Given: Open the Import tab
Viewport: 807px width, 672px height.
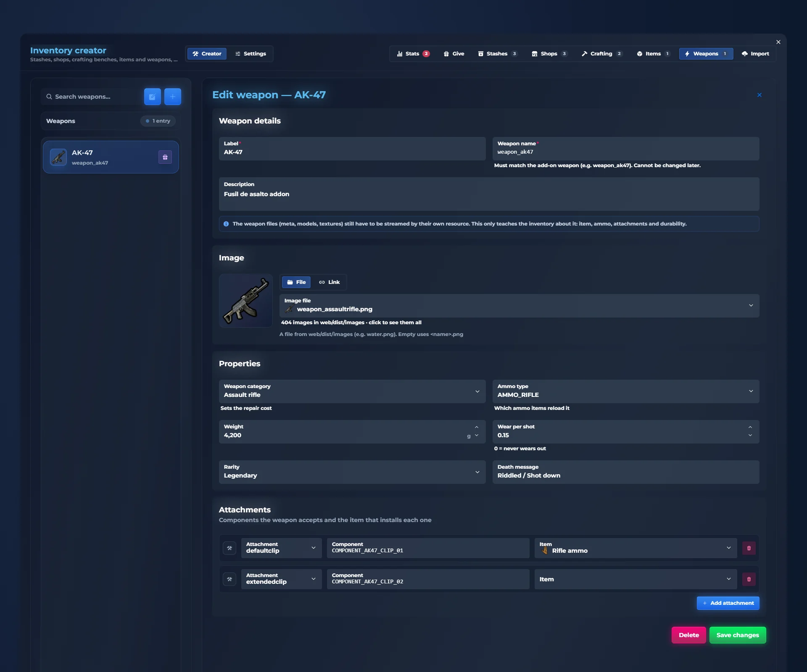Looking at the screenshot, I should click(x=756, y=54).
